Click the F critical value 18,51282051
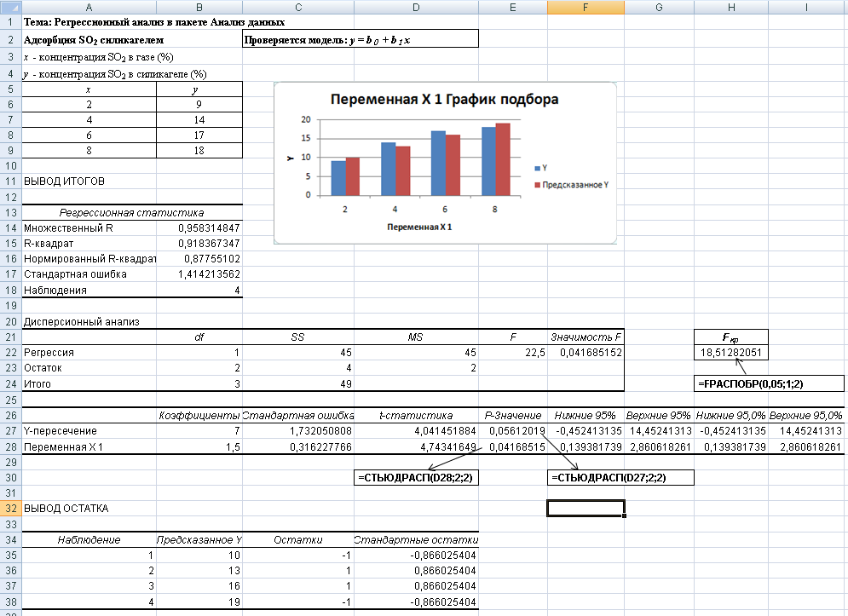The width and height of the screenshot is (848, 616). pos(730,353)
